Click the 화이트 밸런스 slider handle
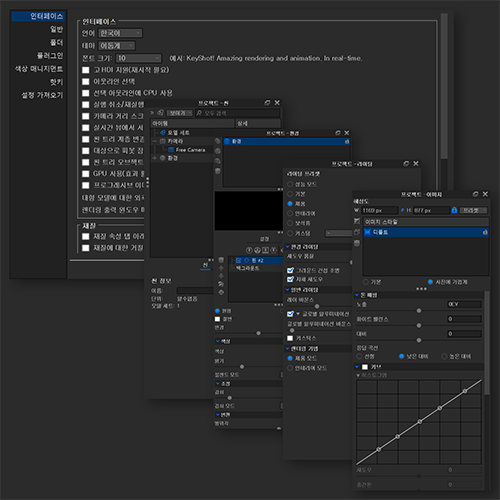Viewport: 500px width, 500px height. (x=419, y=325)
